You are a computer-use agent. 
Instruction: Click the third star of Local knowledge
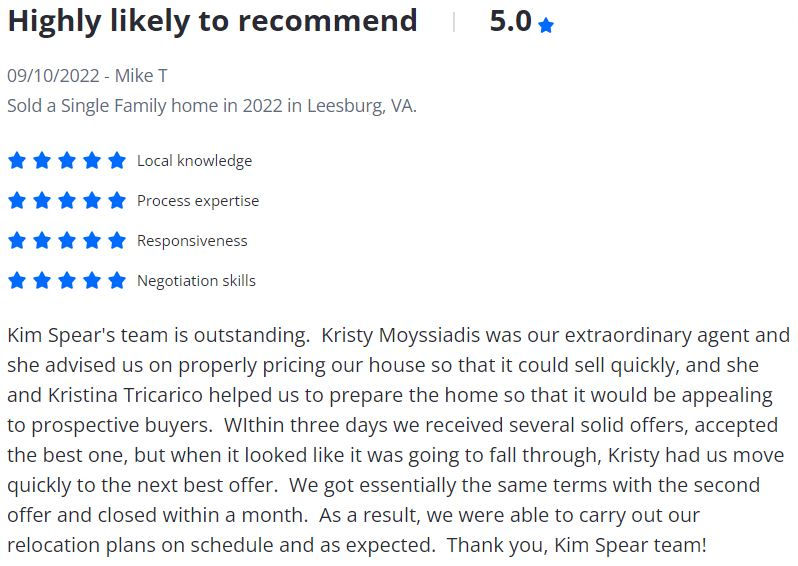67,160
